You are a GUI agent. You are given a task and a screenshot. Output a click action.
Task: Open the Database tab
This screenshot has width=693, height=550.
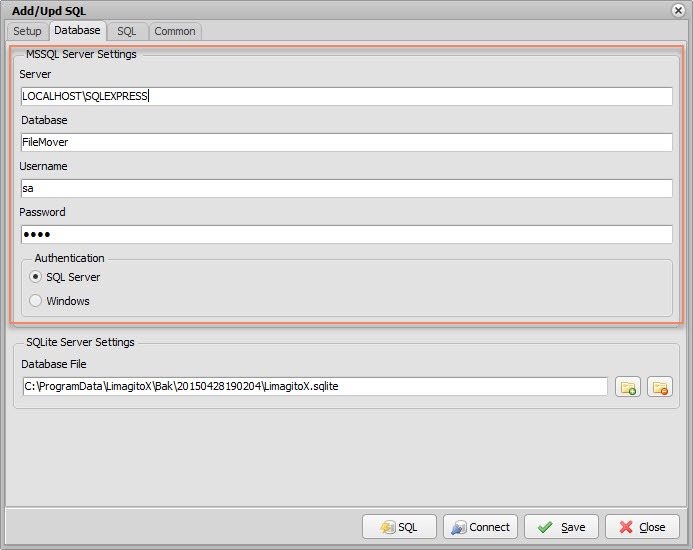click(77, 30)
